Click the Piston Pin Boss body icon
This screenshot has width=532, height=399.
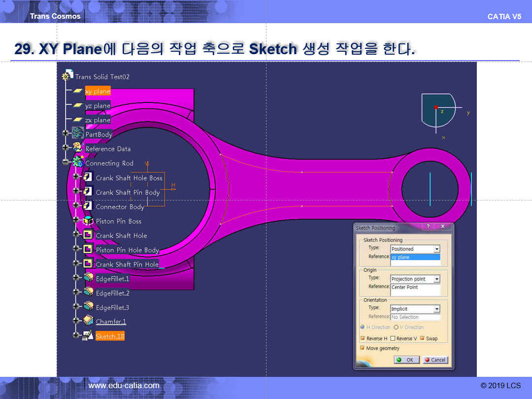click(x=88, y=221)
